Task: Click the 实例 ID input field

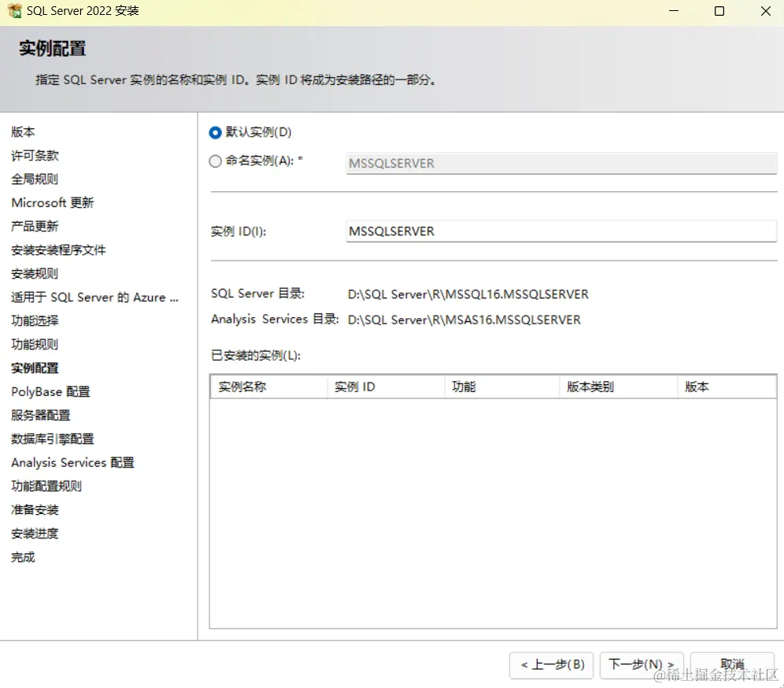Action: tap(560, 231)
